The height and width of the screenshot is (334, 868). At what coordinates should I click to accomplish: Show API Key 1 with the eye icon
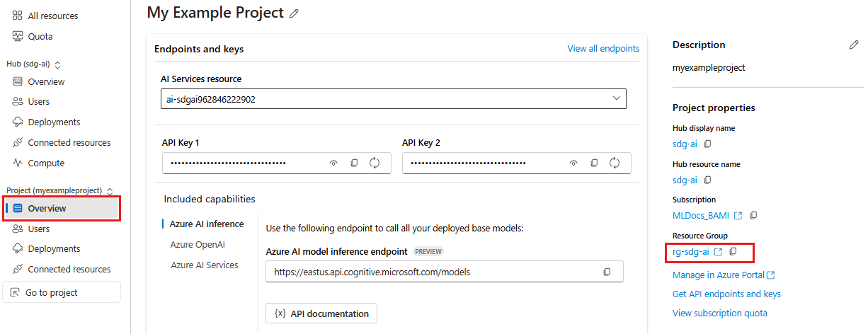click(x=333, y=163)
